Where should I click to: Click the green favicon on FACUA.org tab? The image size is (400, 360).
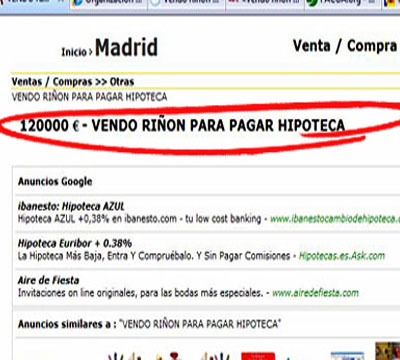312,3
